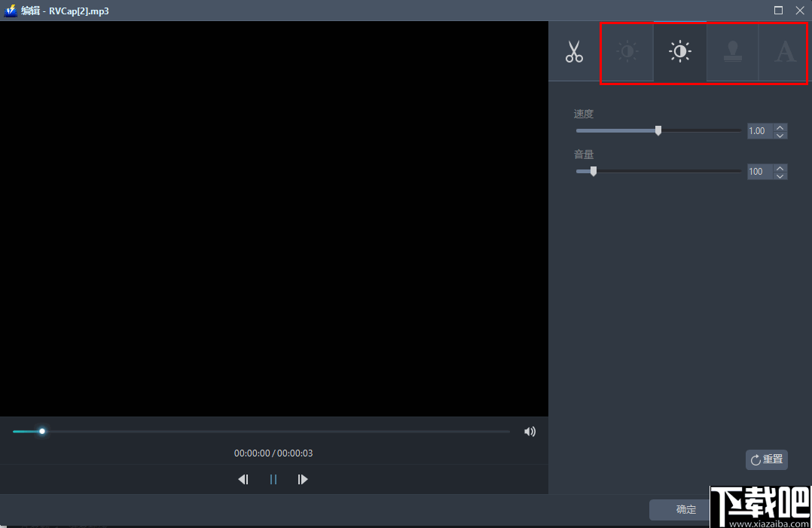The width and height of the screenshot is (812, 528).
Task: Click the 音量 label
Action: 584,154
